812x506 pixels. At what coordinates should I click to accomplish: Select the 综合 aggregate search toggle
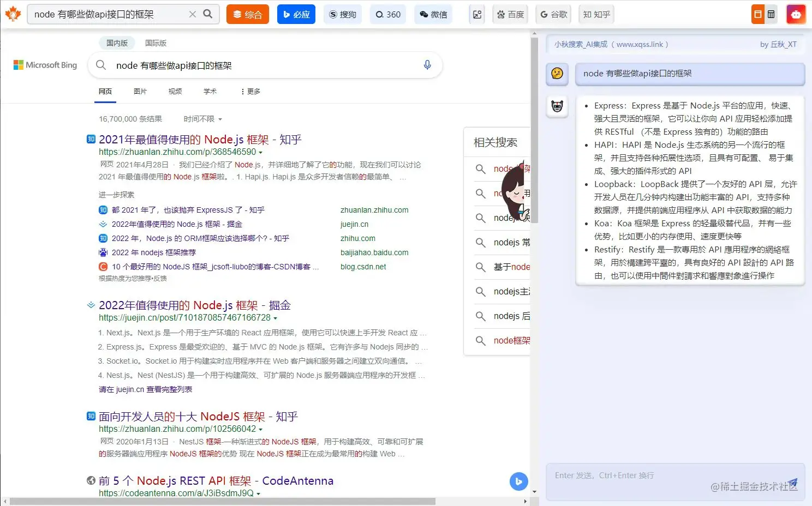pos(247,14)
